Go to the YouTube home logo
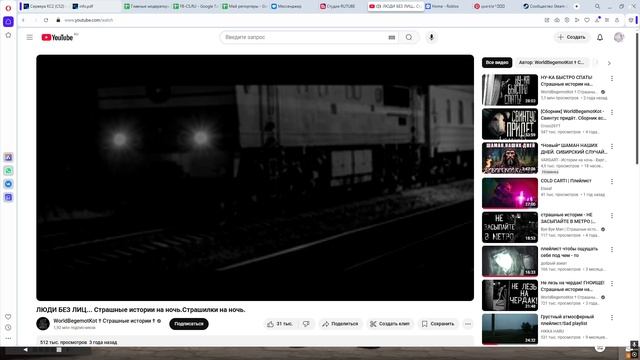This screenshot has width=640, height=360. (x=58, y=37)
